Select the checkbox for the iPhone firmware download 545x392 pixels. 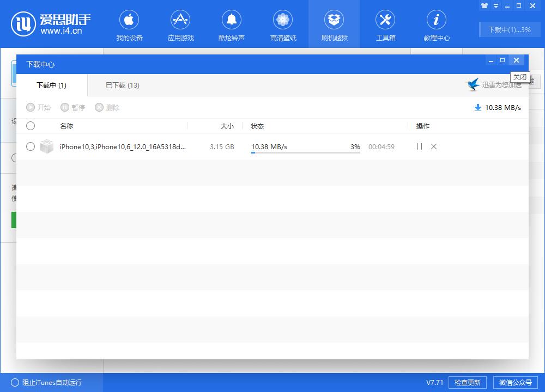pyautogui.click(x=31, y=146)
